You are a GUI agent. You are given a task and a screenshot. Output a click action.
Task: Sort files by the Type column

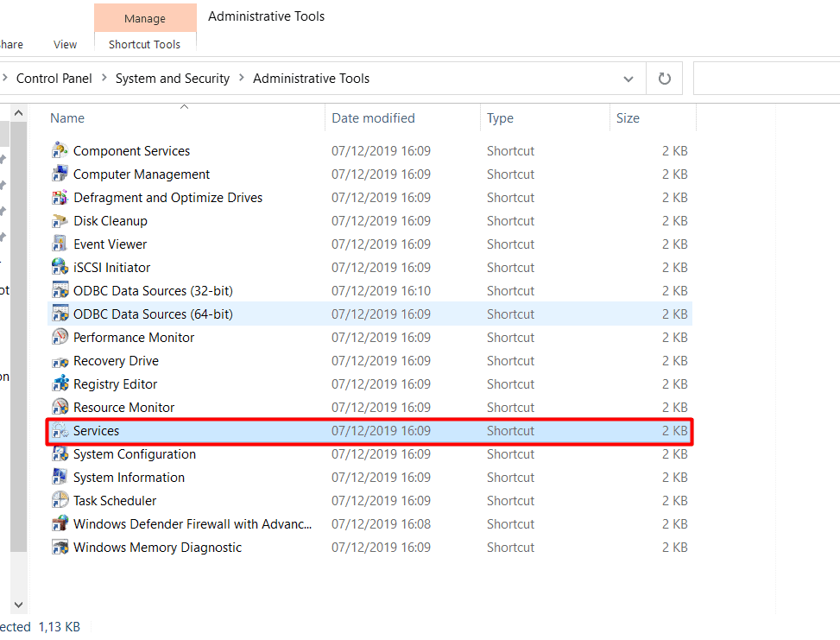coord(545,118)
